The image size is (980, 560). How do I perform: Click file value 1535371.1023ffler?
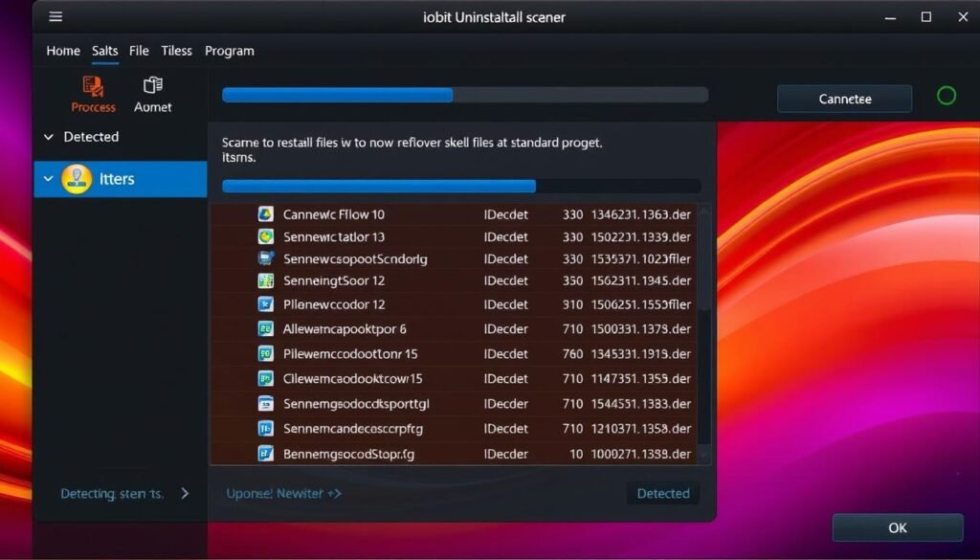[640, 258]
